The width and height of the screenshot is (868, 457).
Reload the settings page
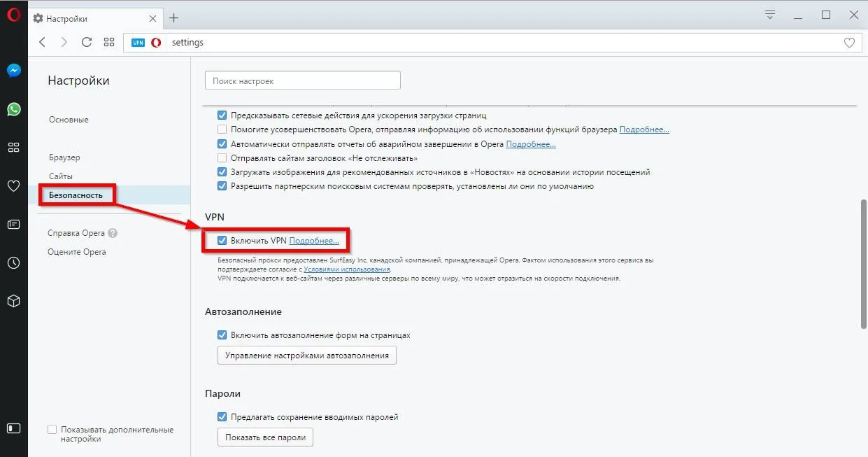(x=87, y=42)
